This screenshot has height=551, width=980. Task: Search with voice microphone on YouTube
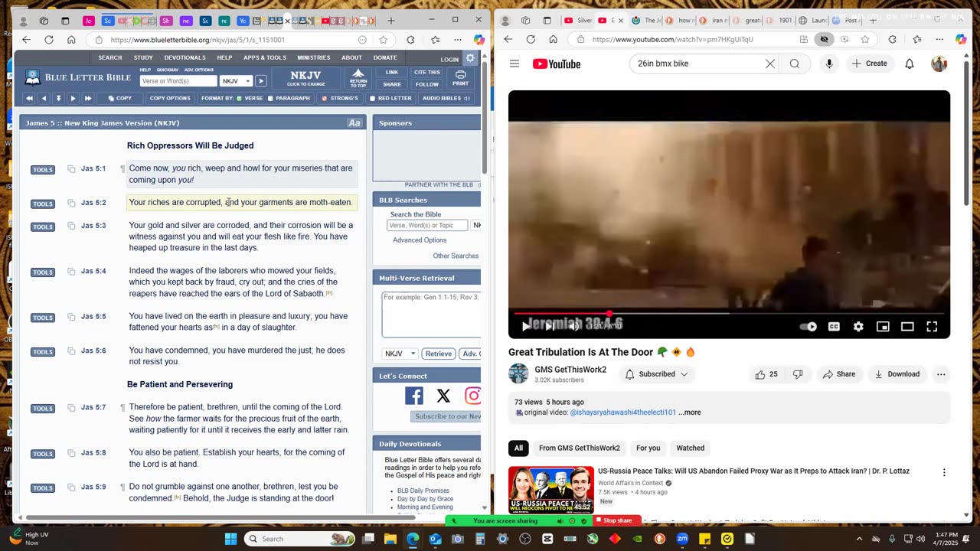[829, 64]
